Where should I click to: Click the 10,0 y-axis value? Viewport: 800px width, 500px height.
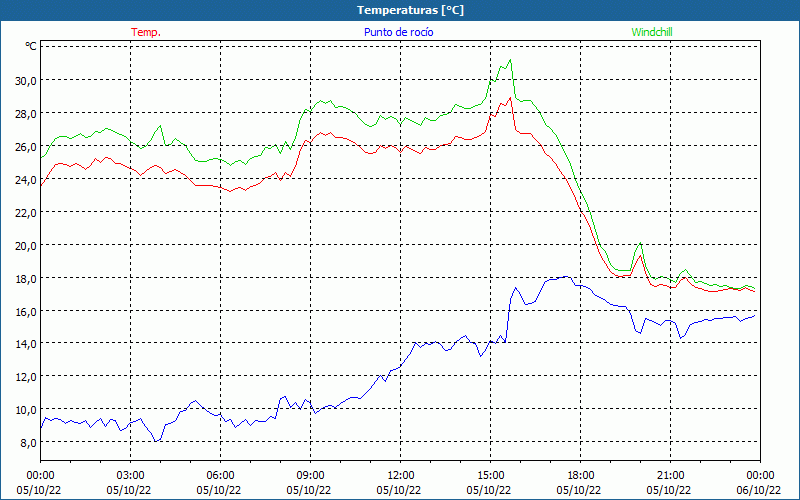27,410
